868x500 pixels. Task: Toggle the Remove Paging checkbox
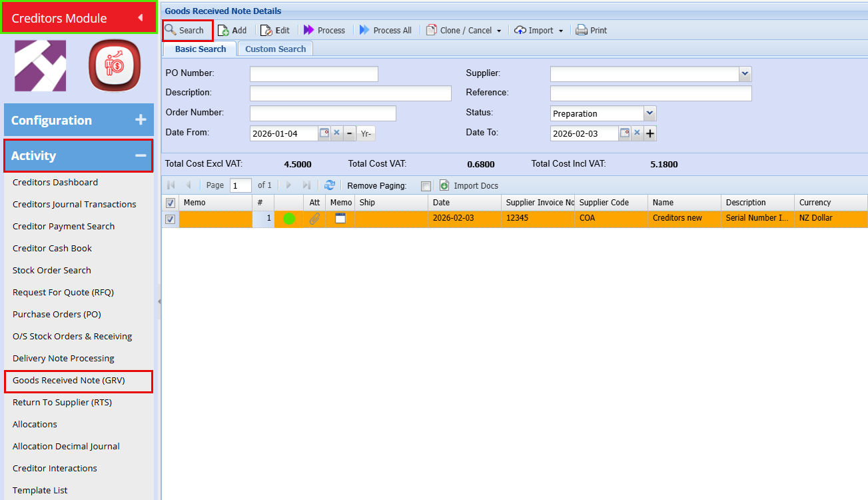pyautogui.click(x=426, y=186)
